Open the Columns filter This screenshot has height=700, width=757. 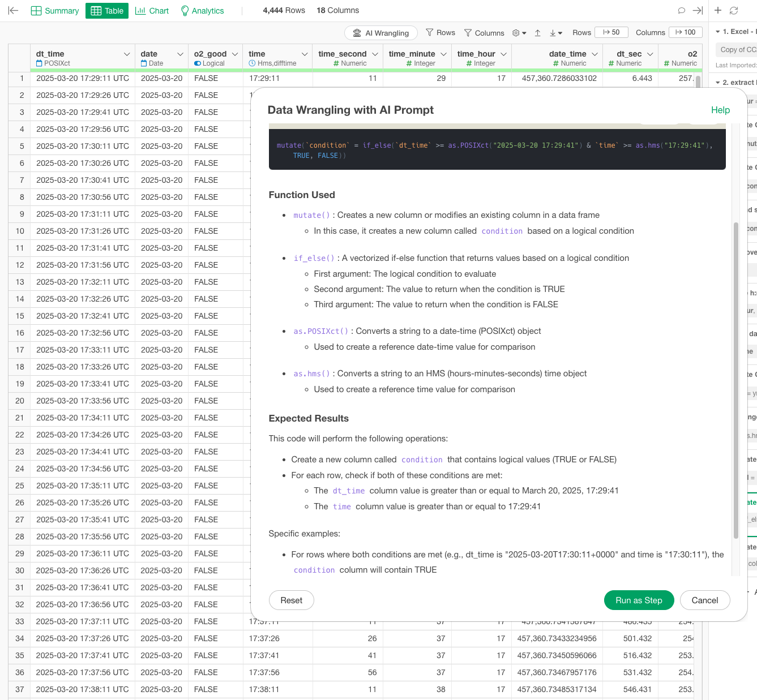(x=484, y=33)
